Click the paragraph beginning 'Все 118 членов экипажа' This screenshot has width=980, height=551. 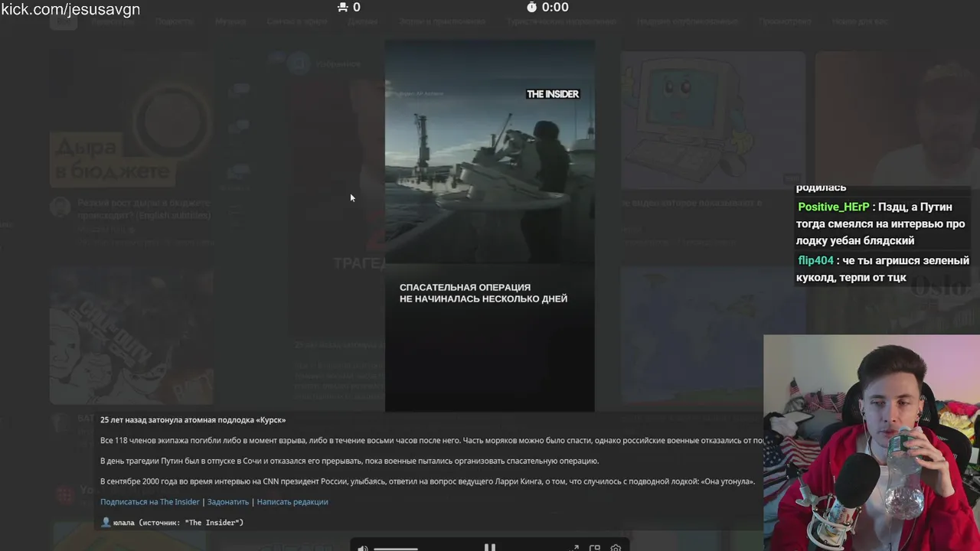click(x=432, y=441)
